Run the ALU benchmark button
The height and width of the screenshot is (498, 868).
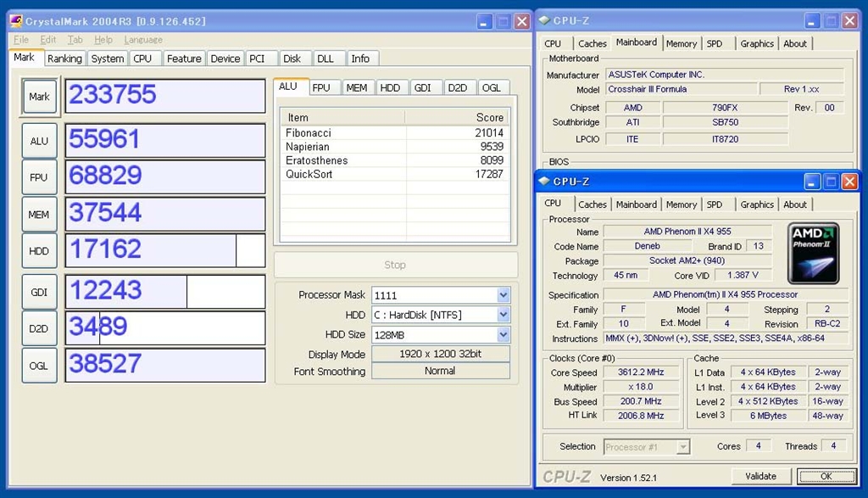pyautogui.click(x=39, y=141)
